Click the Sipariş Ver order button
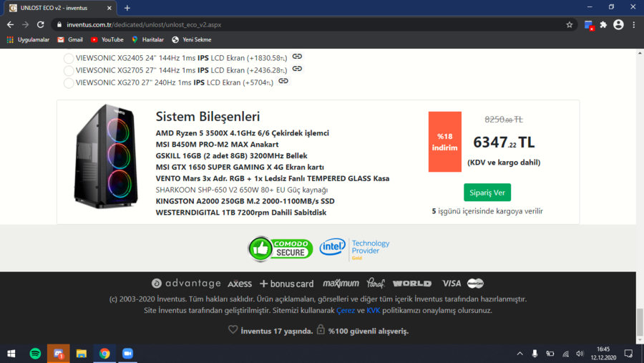Screen dimensions: 644x363 tap(487, 193)
